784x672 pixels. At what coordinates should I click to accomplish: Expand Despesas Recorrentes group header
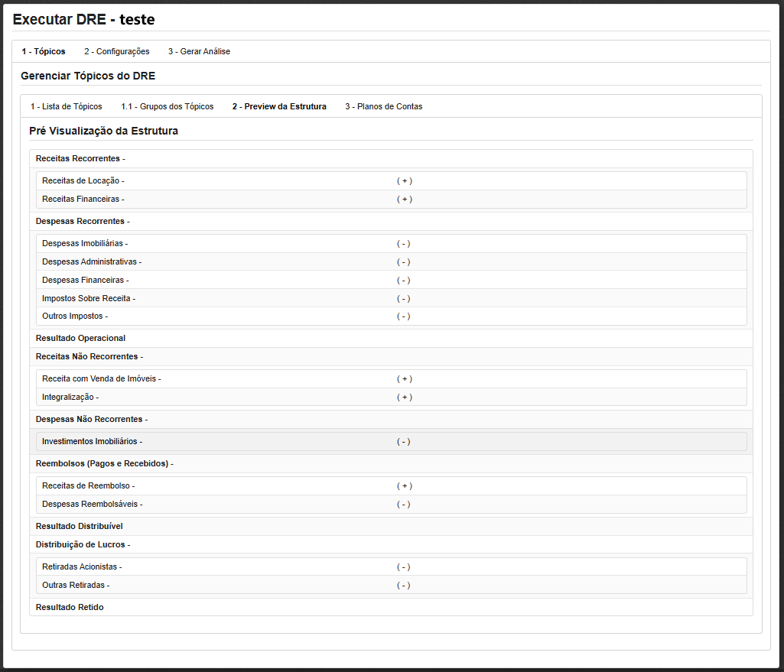[x=83, y=221]
